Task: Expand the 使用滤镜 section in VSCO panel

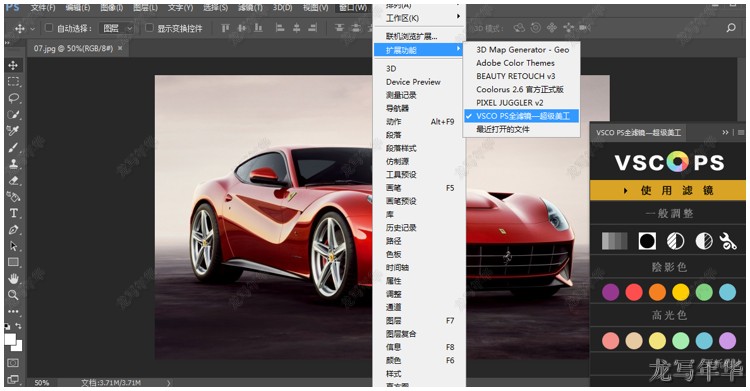Action: (x=668, y=190)
